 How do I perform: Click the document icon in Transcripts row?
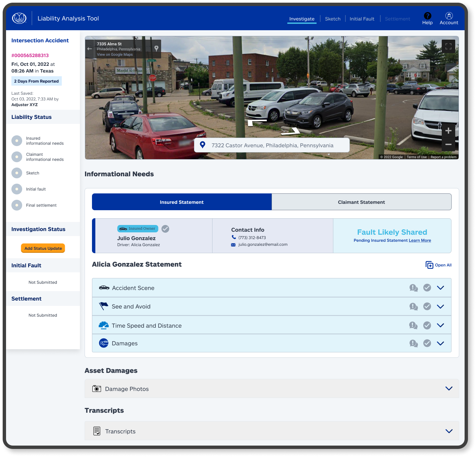point(97,431)
